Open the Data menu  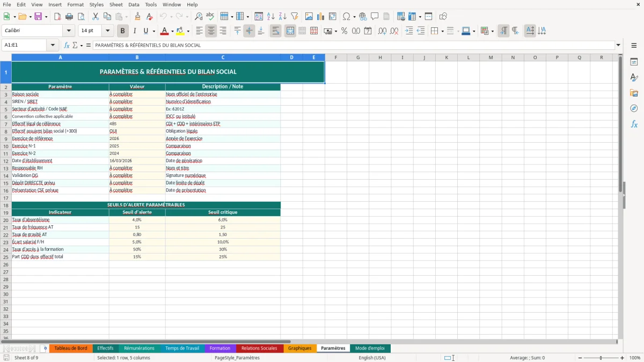[134, 4]
